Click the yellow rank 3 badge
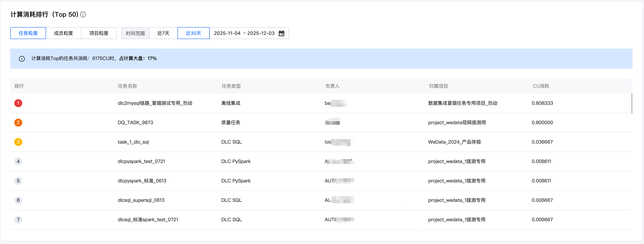The height and width of the screenshot is (244, 644). [x=18, y=142]
